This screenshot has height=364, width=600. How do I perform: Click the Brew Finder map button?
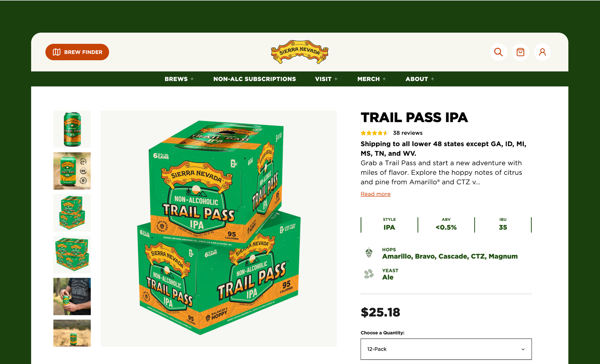(x=77, y=52)
